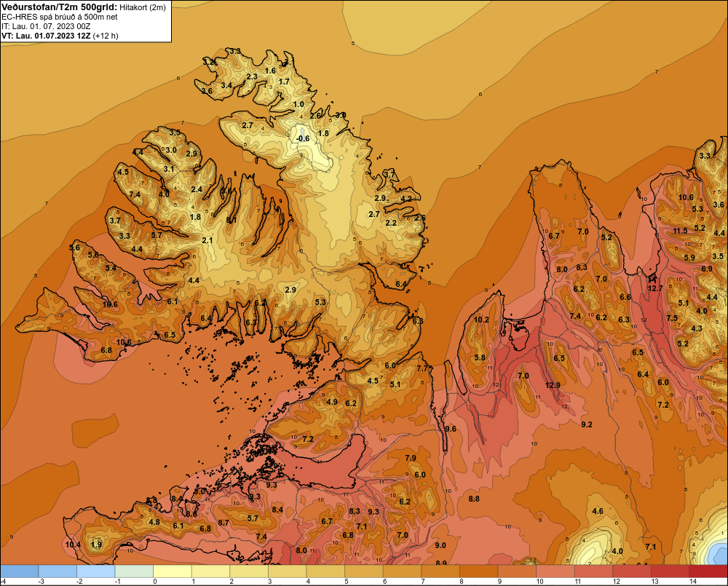Click the "Hitakort (2m)" header text

[x=143, y=7]
